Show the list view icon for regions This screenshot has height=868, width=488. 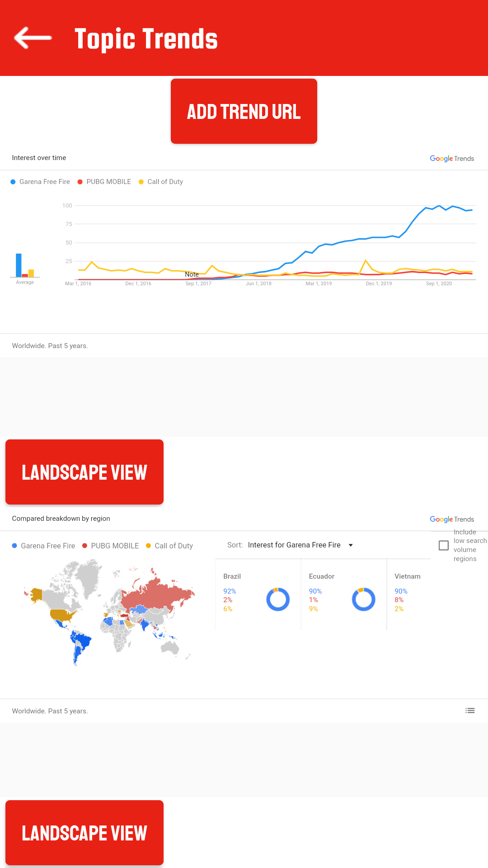click(x=470, y=711)
